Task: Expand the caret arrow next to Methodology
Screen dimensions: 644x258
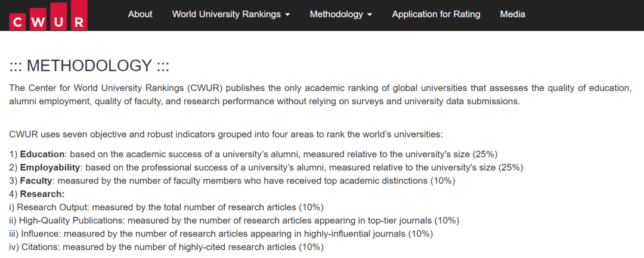Action: (x=370, y=15)
